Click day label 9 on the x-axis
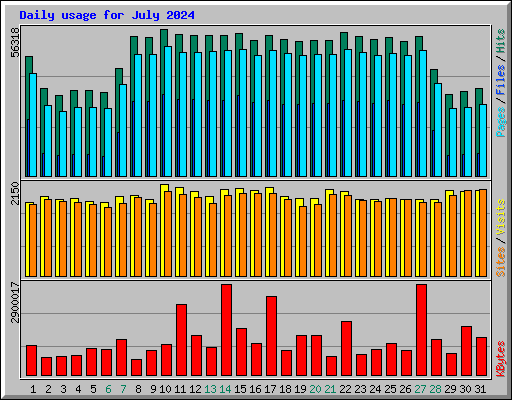Viewport: 512px width, 400px height. point(153,389)
